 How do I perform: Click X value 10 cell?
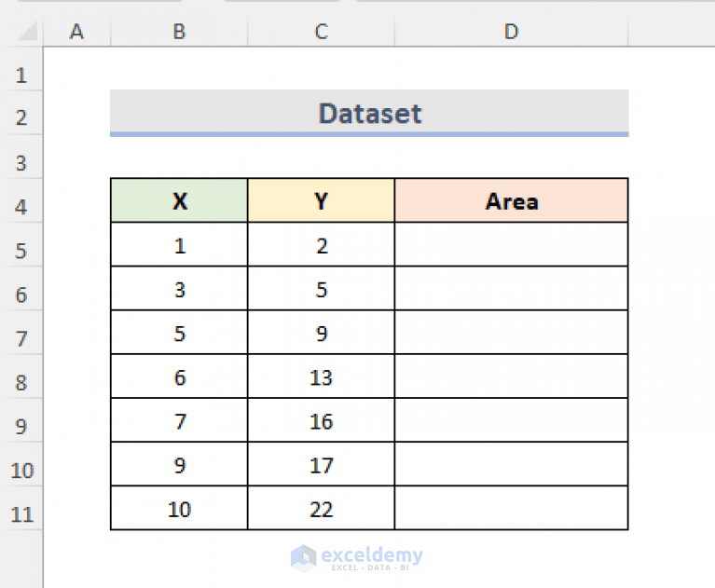(179, 508)
